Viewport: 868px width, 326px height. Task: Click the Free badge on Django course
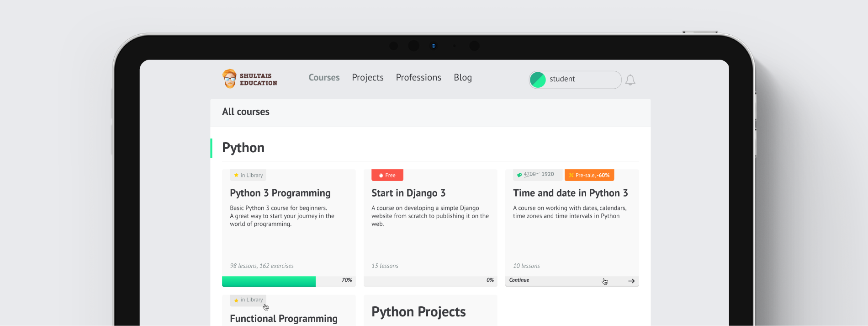(x=387, y=175)
